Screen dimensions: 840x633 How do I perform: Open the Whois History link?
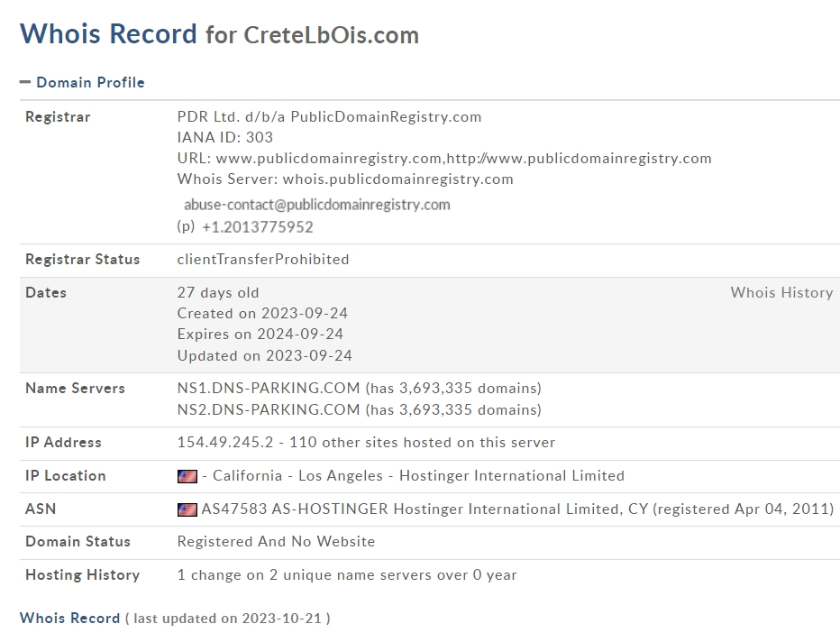click(x=781, y=293)
